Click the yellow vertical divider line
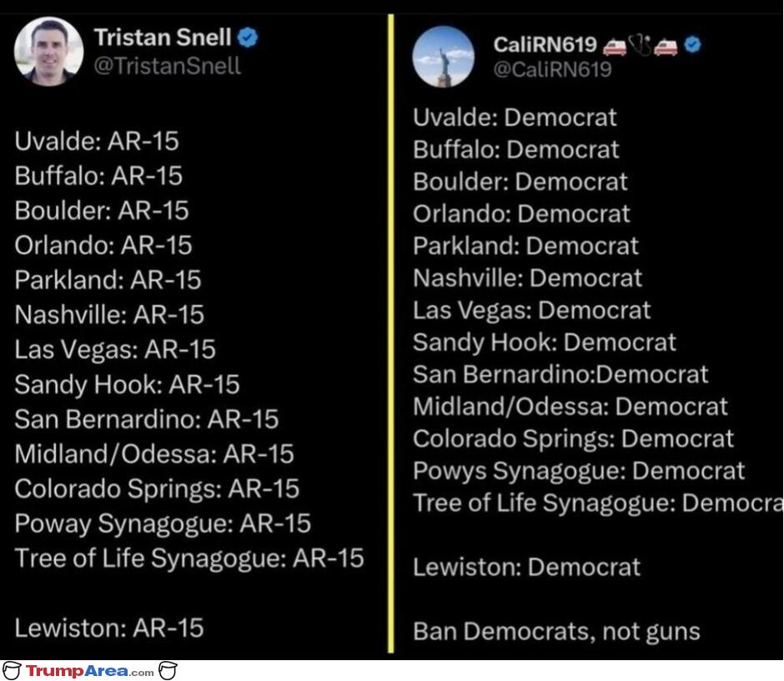The image size is (784, 681). point(391,333)
